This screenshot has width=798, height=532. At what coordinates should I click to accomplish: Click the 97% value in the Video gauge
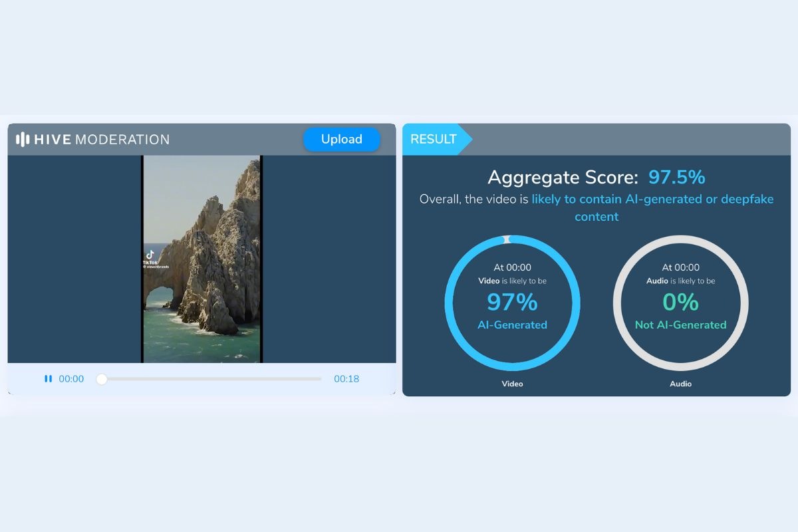pyautogui.click(x=512, y=303)
